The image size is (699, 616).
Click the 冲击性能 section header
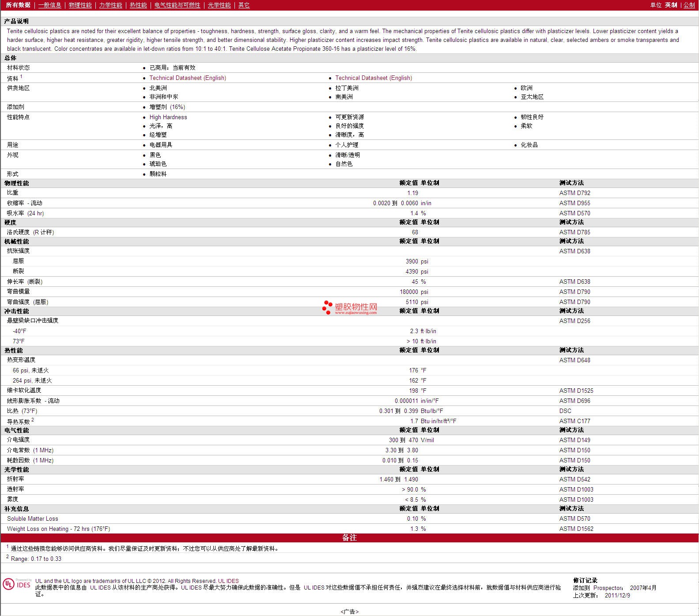(x=16, y=311)
